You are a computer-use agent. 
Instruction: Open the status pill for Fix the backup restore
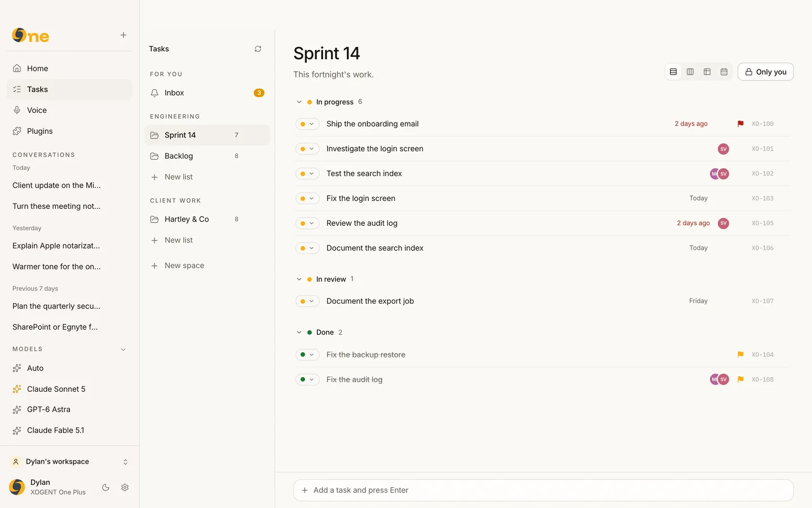[307, 354]
